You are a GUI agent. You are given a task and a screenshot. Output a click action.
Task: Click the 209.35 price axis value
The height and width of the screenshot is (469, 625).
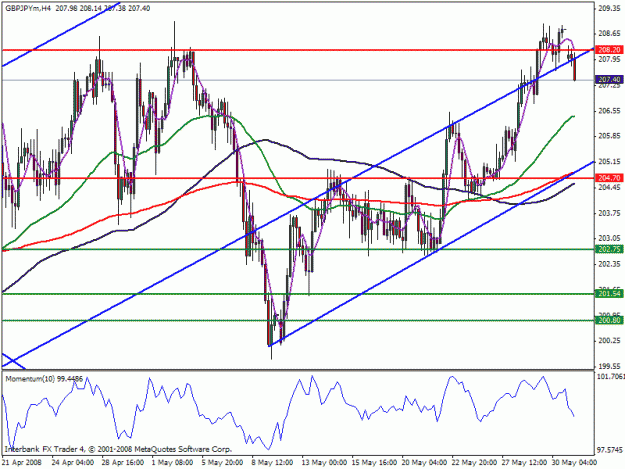pyautogui.click(x=609, y=8)
